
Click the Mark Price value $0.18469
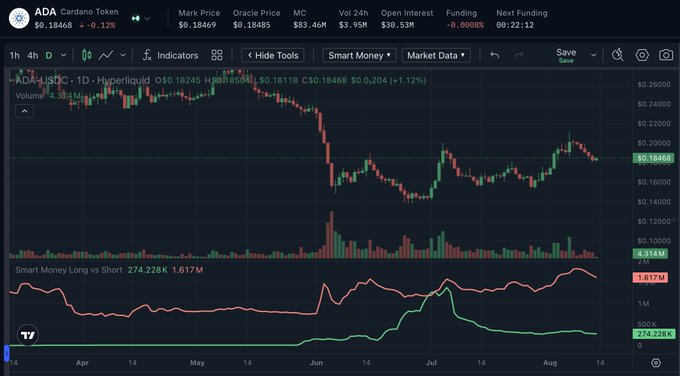click(197, 25)
